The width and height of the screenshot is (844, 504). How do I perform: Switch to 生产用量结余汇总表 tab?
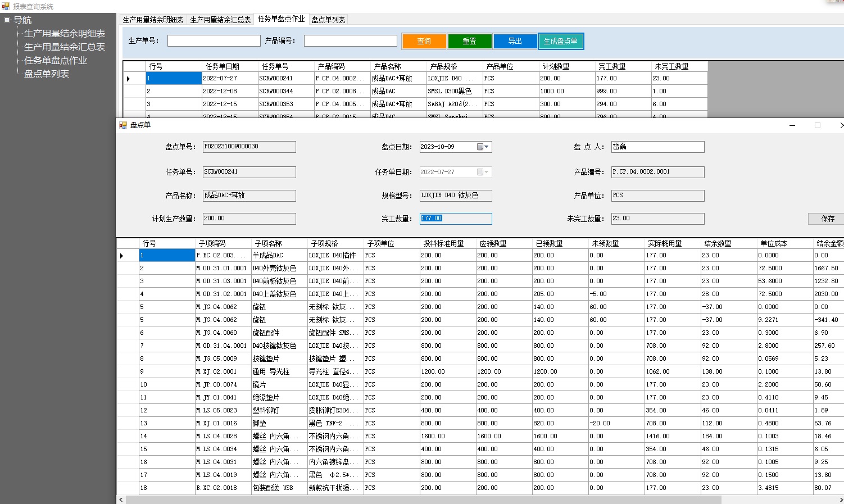[x=220, y=20]
